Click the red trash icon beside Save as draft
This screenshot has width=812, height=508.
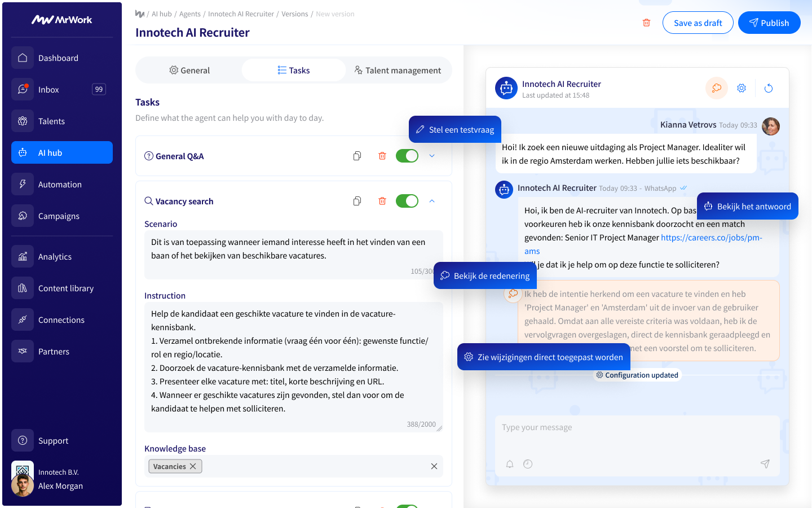click(x=646, y=23)
